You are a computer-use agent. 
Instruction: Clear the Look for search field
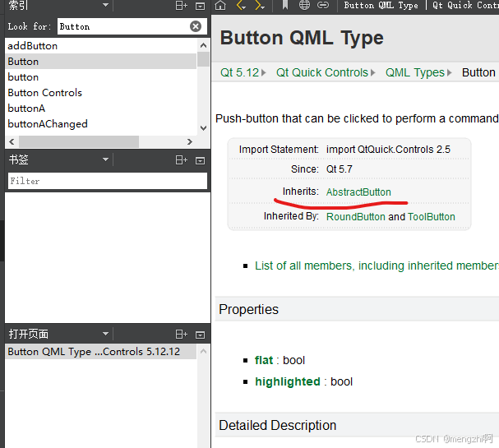(196, 26)
